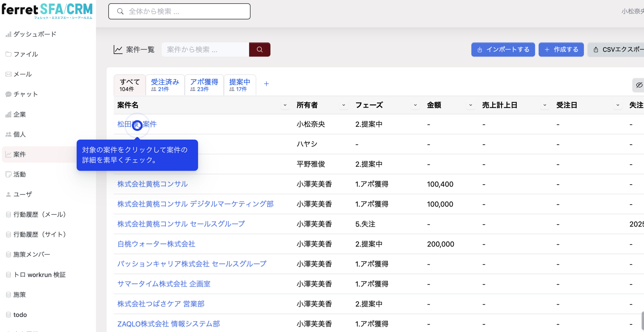Open 株式会社黄桃コンサル セールスグループ deal
Viewport: 644px width, 332px height.
(x=181, y=224)
